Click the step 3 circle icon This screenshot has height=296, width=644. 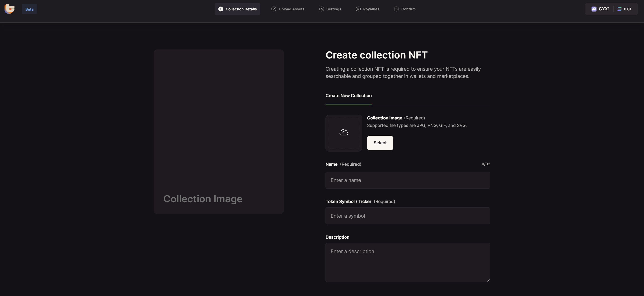pyautogui.click(x=321, y=9)
